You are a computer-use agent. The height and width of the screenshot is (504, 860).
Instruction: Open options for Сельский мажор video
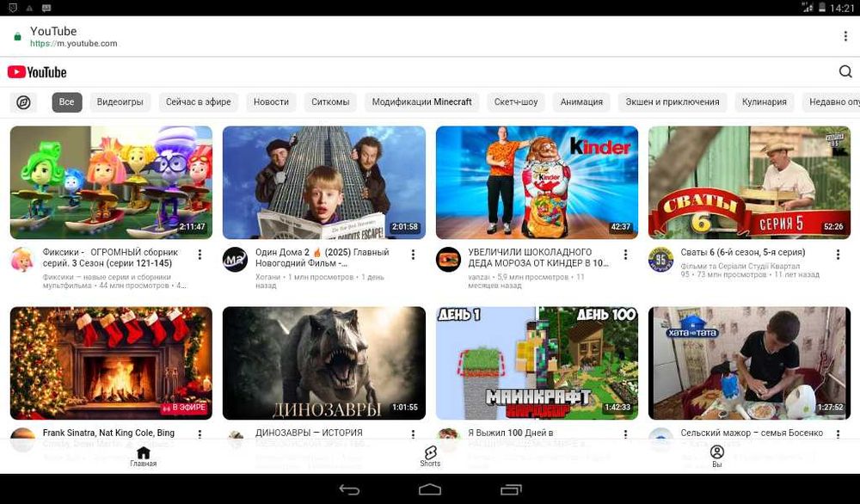point(838,434)
